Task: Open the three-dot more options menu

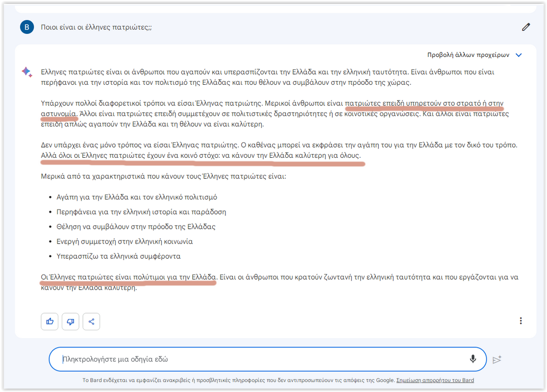Action: [521, 321]
